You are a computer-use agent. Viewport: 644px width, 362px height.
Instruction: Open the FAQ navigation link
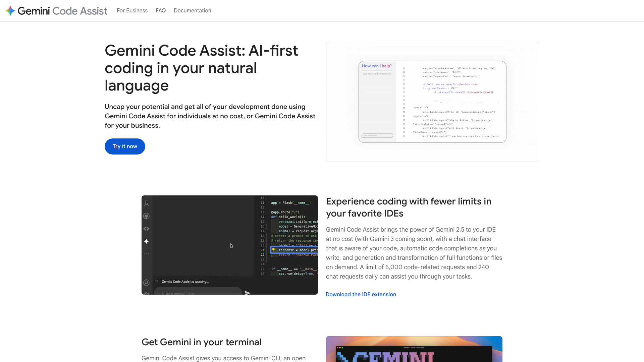161,11
